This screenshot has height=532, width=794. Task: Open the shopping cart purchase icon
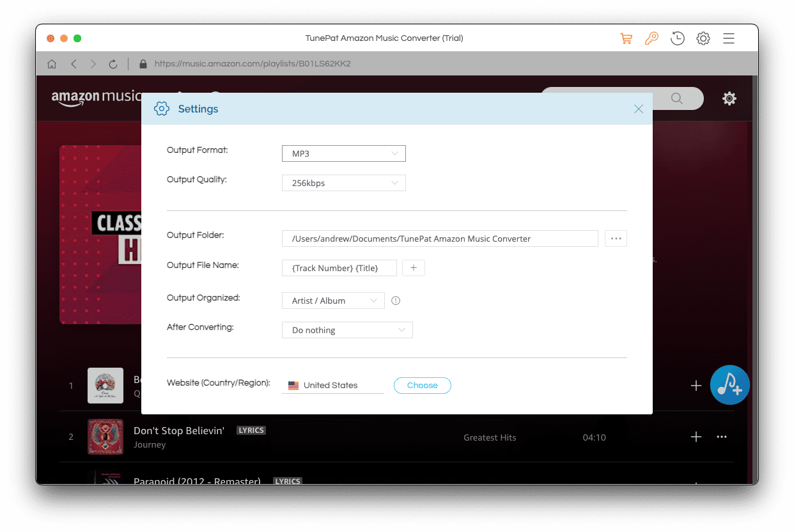[x=626, y=38]
